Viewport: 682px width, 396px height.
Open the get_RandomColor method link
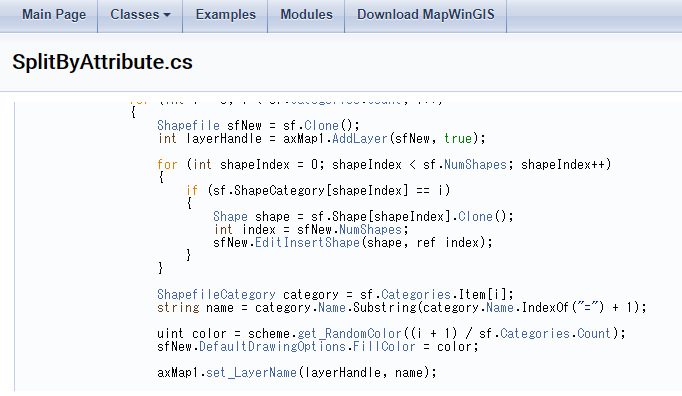349,333
